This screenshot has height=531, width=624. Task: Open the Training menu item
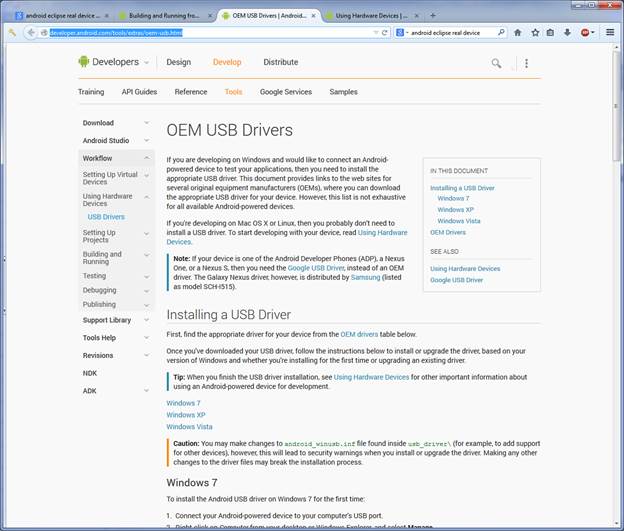point(91,92)
